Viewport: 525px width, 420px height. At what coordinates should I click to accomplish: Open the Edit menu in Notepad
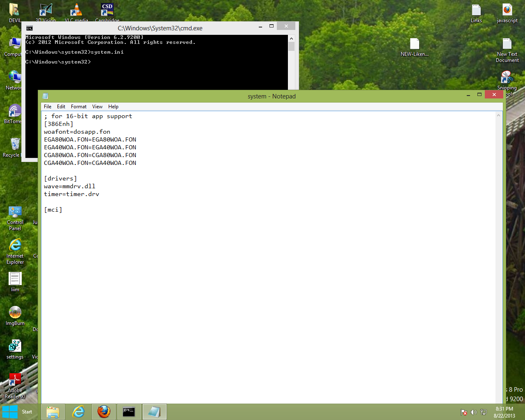[61, 107]
